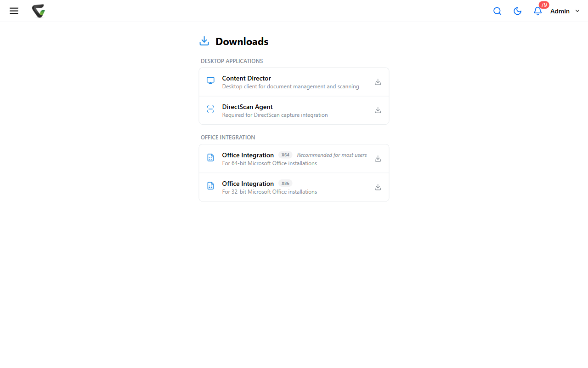
Task: Open the search magnifier icon
Action: click(x=498, y=11)
